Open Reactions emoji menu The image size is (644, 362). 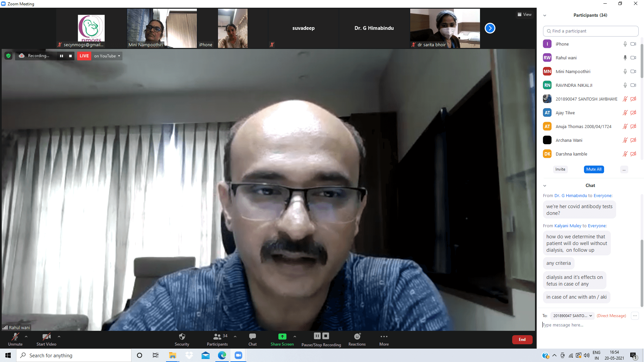(x=357, y=337)
